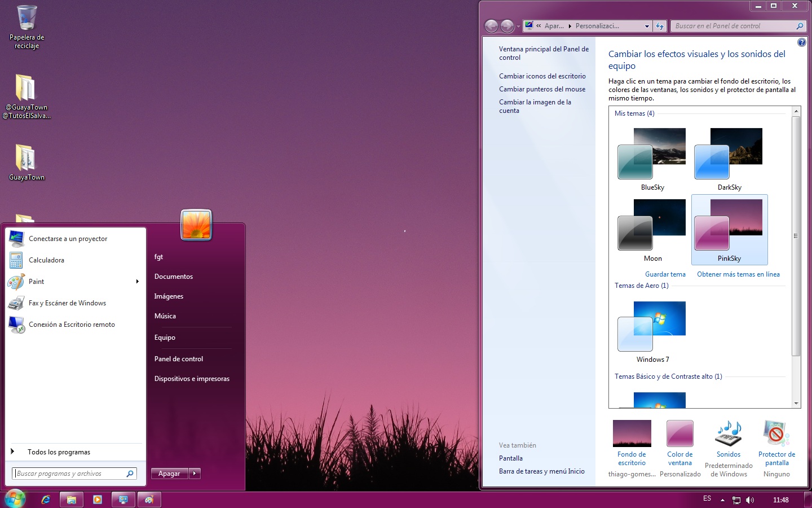The image size is (812, 508).
Task: Open Barra de tareas y menú Inicio
Action: [542, 471]
